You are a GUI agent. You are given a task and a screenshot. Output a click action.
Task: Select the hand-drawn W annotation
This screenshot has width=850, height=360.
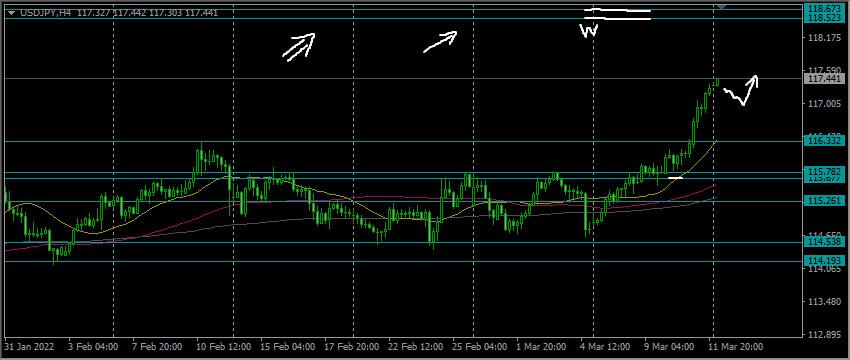[x=589, y=31]
